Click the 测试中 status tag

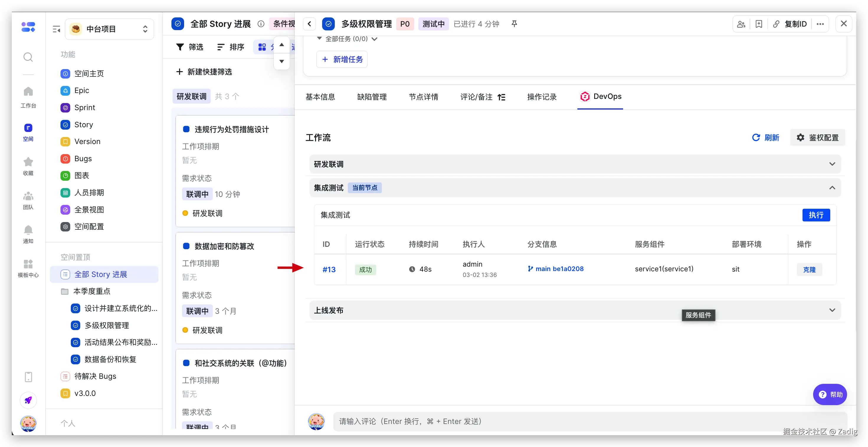click(433, 24)
